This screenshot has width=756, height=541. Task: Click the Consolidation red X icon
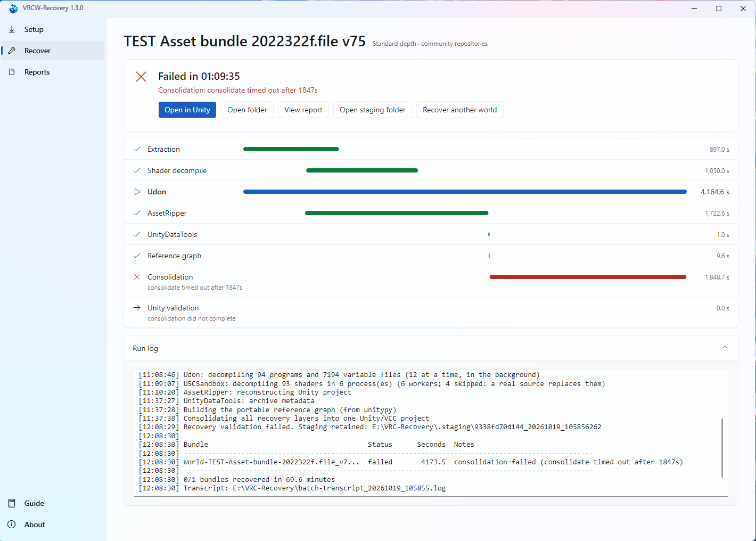(137, 277)
